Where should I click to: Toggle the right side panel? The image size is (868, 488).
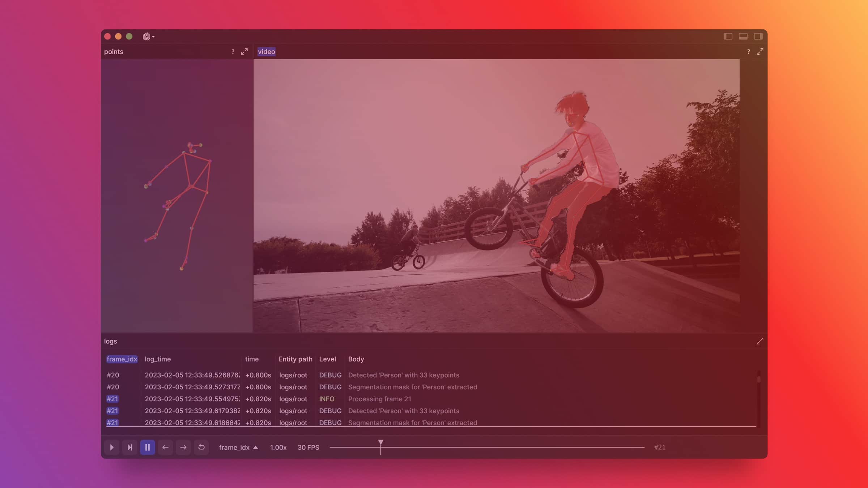click(x=758, y=37)
